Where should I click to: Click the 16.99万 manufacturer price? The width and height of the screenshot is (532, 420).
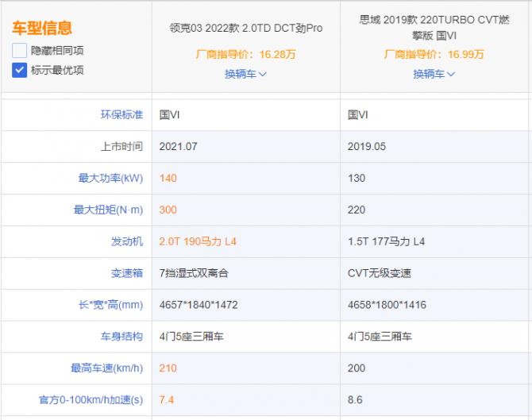466,55
